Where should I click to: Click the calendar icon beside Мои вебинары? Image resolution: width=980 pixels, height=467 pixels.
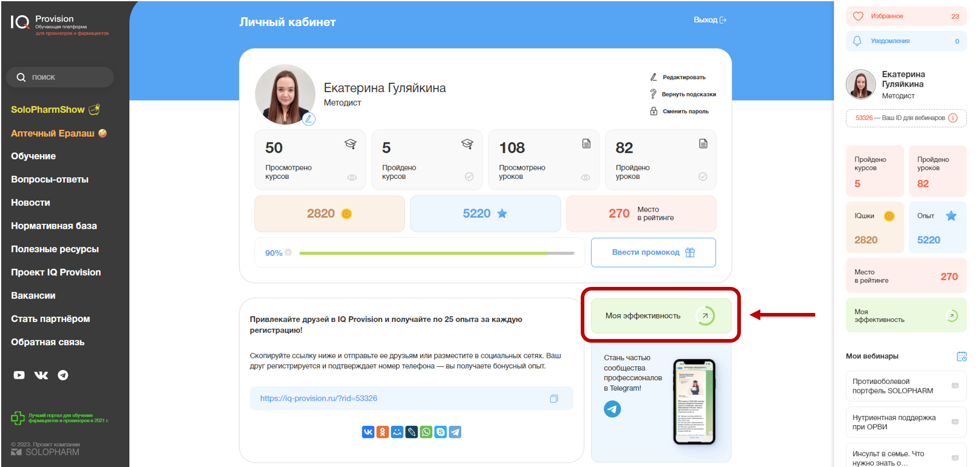point(962,356)
